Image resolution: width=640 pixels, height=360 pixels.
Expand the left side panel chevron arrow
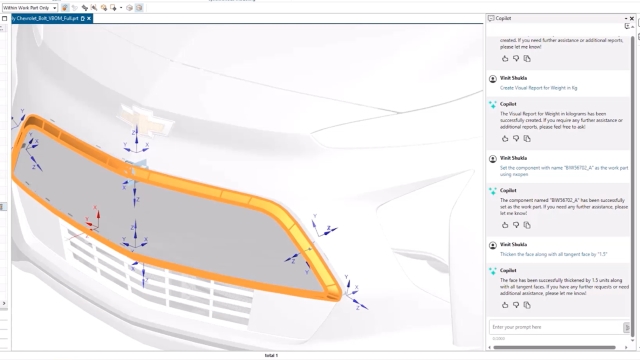click(4, 303)
